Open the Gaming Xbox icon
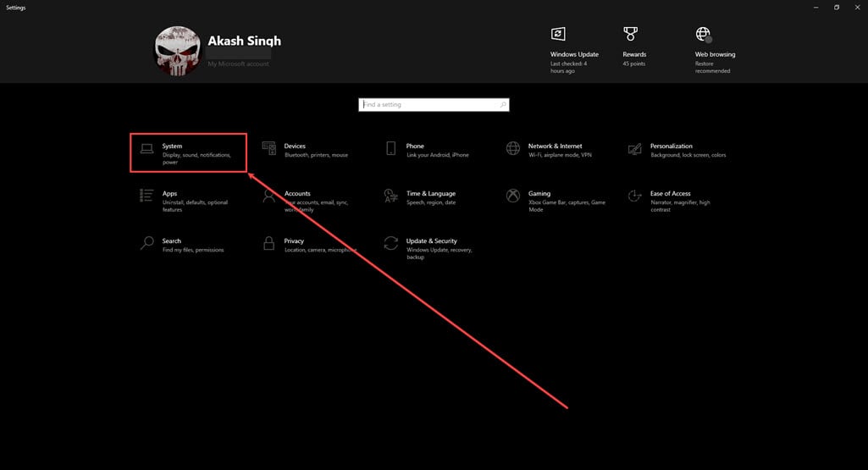The height and width of the screenshot is (470, 868). pos(513,196)
